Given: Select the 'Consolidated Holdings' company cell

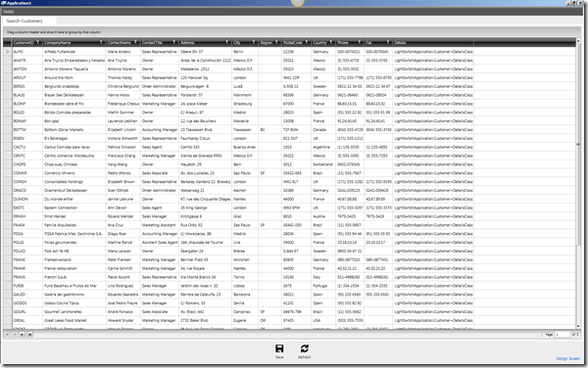Looking at the screenshot, I should 74,182.
